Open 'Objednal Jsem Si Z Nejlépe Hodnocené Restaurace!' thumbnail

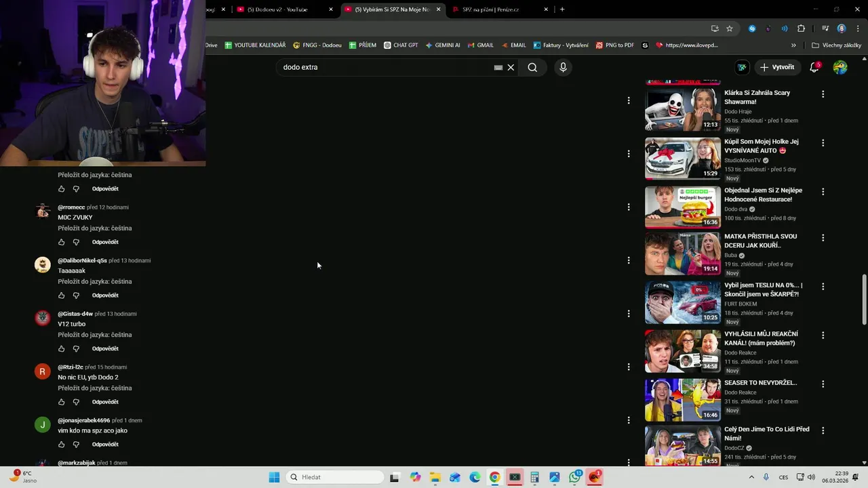point(682,207)
